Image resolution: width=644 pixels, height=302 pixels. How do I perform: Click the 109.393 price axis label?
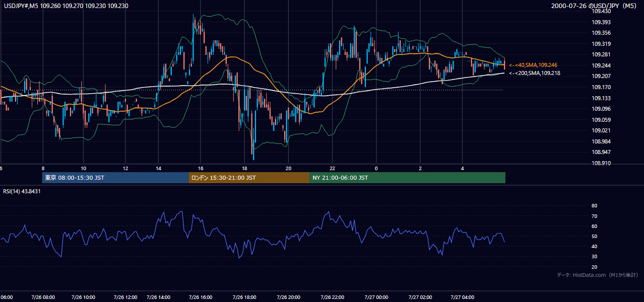tap(601, 22)
